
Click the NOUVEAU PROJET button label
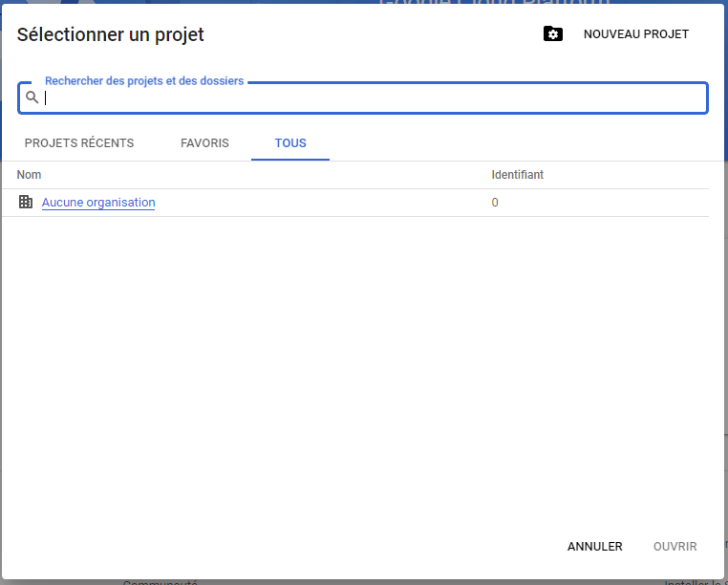pos(635,34)
